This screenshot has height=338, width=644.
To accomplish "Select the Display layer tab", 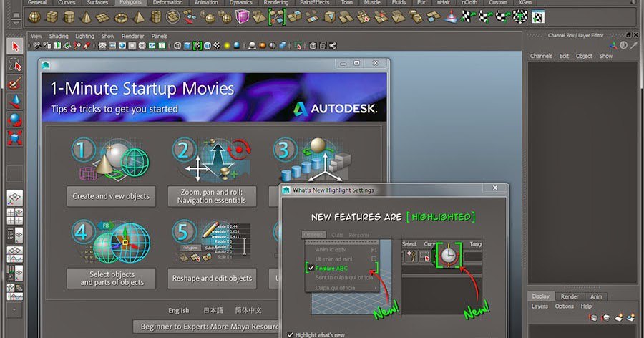I will click(x=540, y=296).
